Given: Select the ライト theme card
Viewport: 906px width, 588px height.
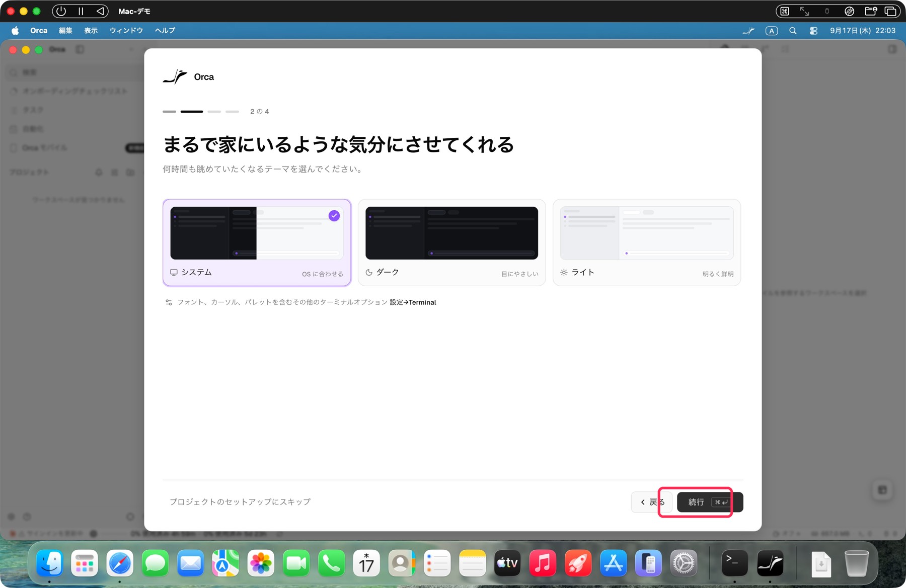Looking at the screenshot, I should (647, 242).
